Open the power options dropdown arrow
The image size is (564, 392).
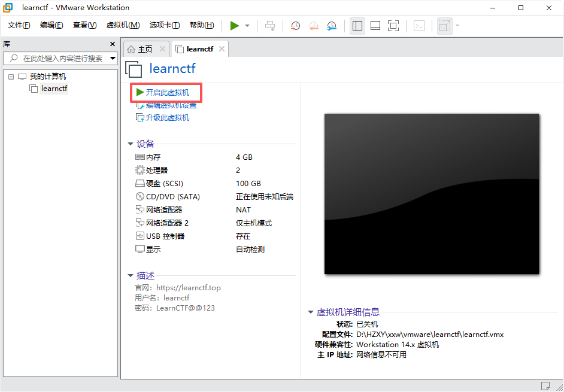[247, 26]
